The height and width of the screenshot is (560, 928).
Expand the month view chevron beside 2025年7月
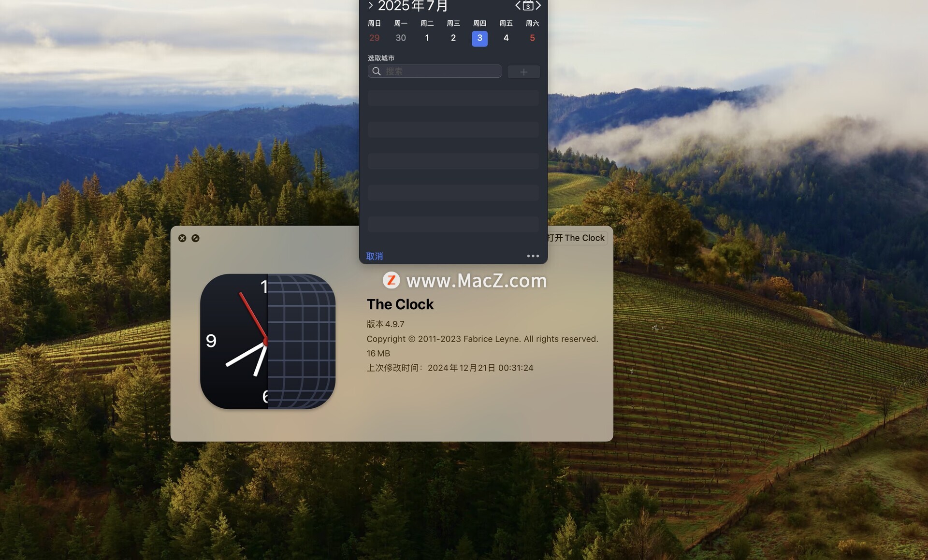coord(371,5)
